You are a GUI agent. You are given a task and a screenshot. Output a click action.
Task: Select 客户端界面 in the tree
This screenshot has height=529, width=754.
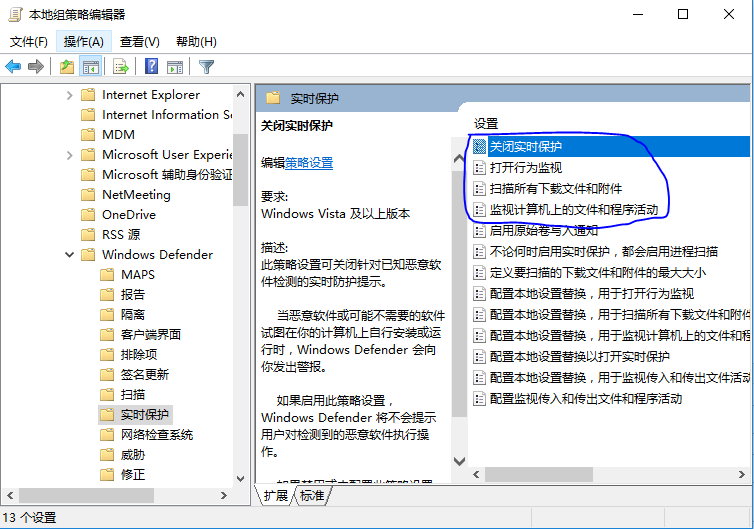151,335
